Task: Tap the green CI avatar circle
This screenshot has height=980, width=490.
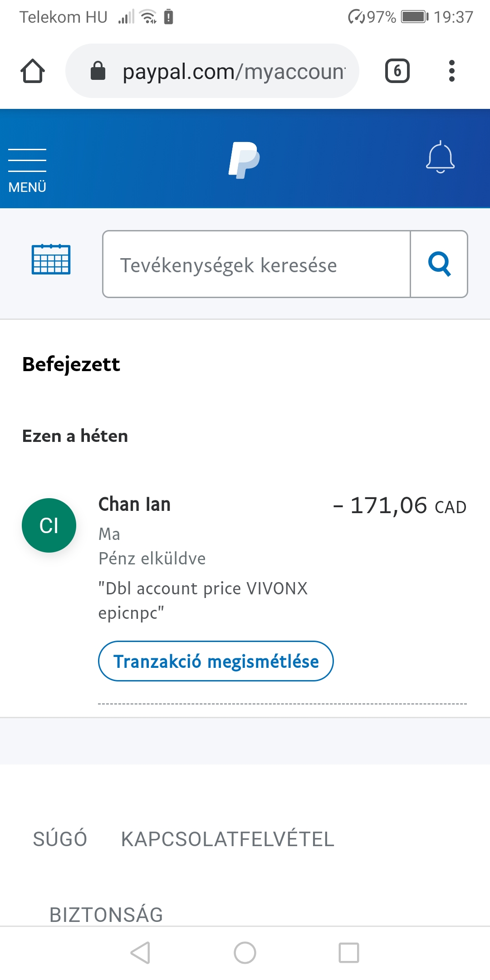Action: coord(49,525)
